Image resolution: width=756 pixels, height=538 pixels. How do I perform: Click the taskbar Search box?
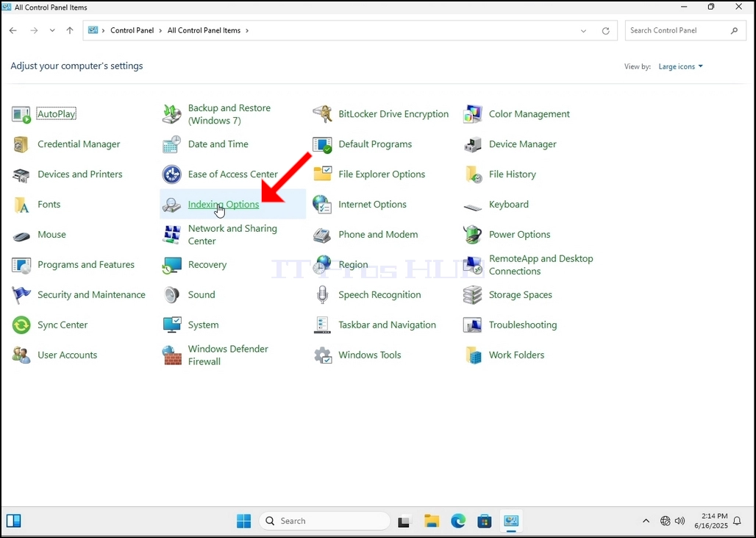[x=324, y=521]
